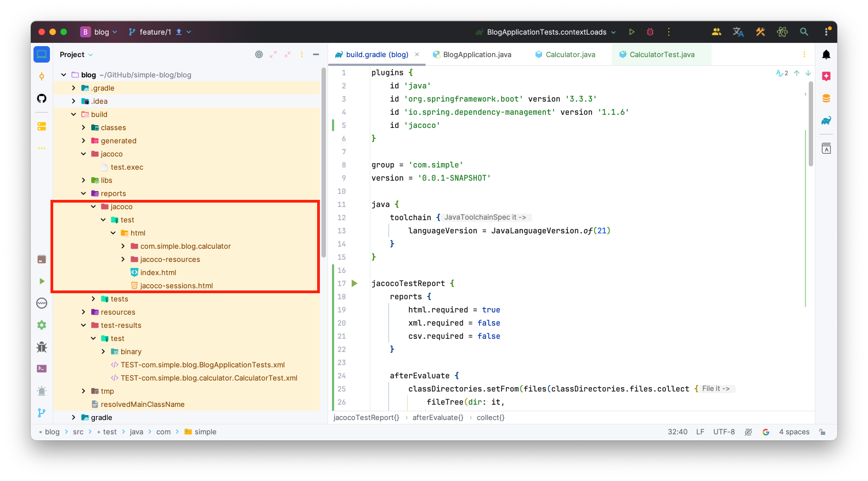The image size is (868, 481).
Task: Open run configuration selector dropdown
Action: click(x=546, y=32)
